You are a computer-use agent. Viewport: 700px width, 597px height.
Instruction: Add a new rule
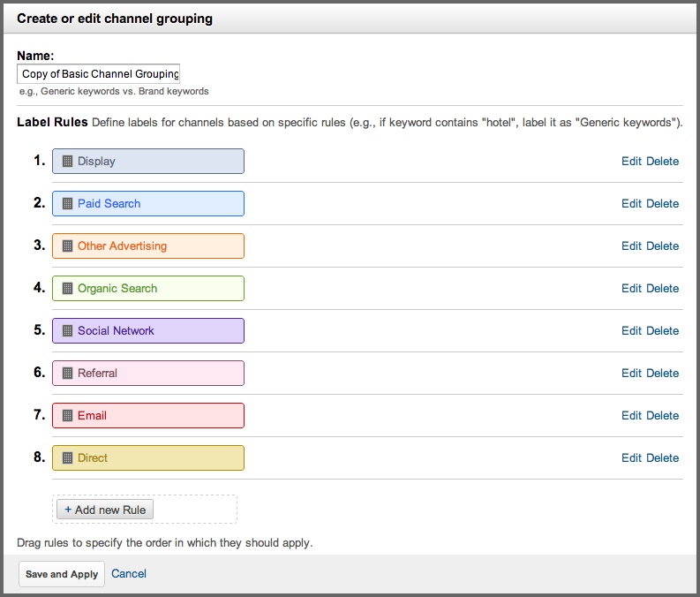105,510
